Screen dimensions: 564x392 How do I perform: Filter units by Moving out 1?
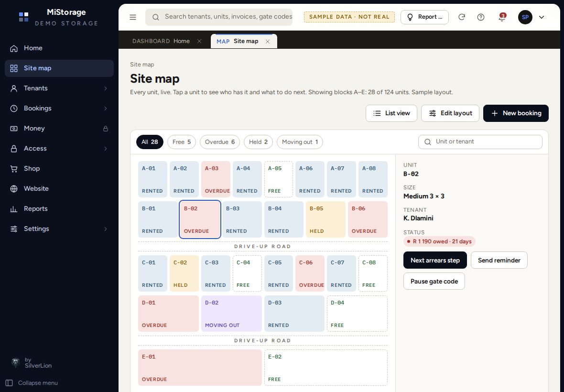(x=300, y=142)
